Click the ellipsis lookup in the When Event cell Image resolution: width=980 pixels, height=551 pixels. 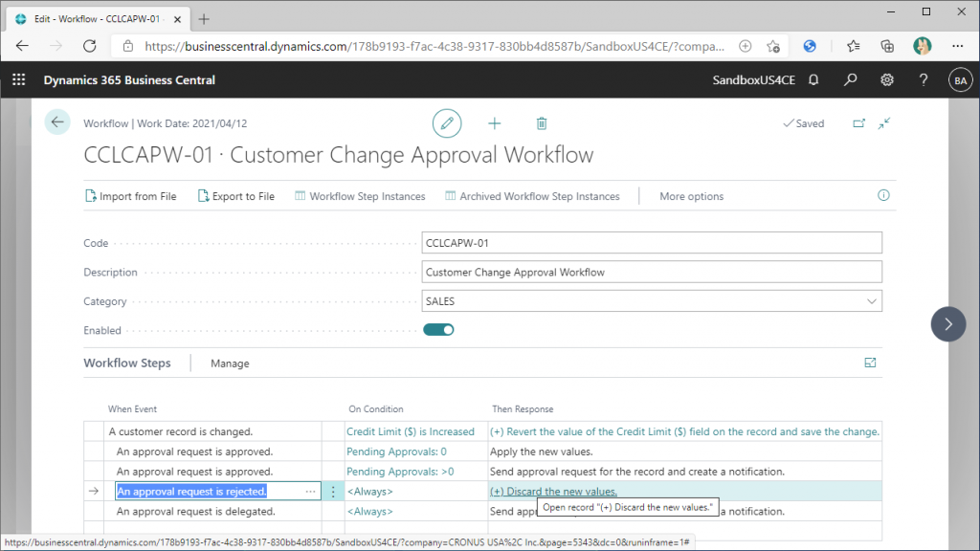click(x=311, y=492)
